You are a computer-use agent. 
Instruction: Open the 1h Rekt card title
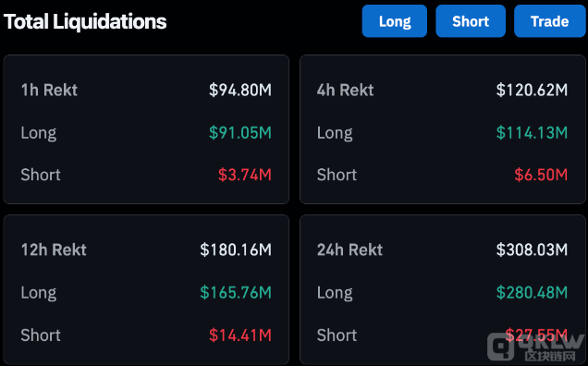coord(49,90)
